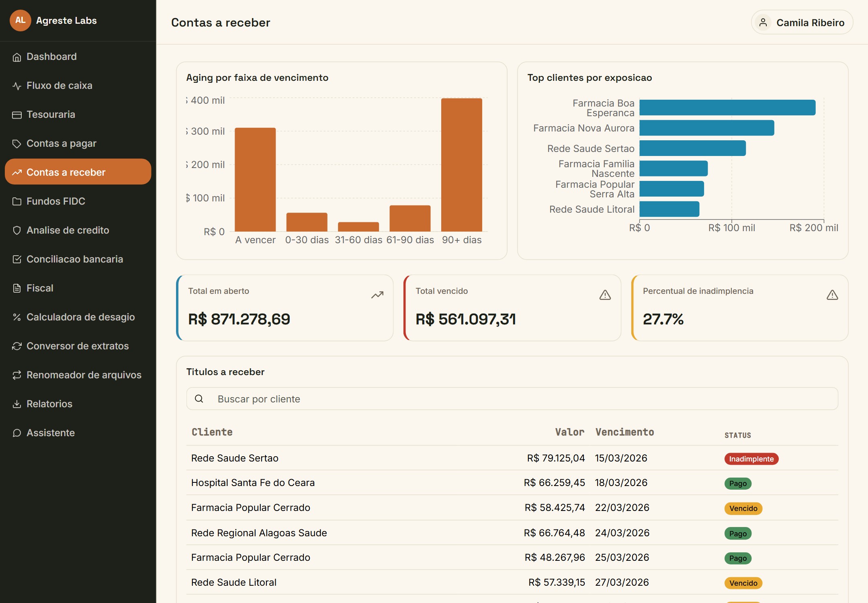Open Fundos FIDC folder icon
This screenshot has height=603, width=868.
point(16,201)
